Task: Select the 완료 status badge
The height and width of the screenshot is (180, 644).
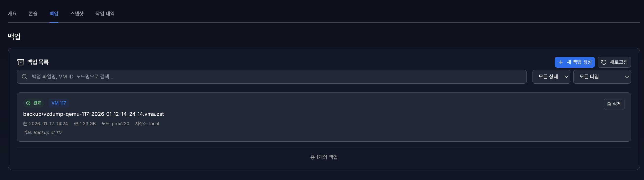Action: [x=34, y=103]
